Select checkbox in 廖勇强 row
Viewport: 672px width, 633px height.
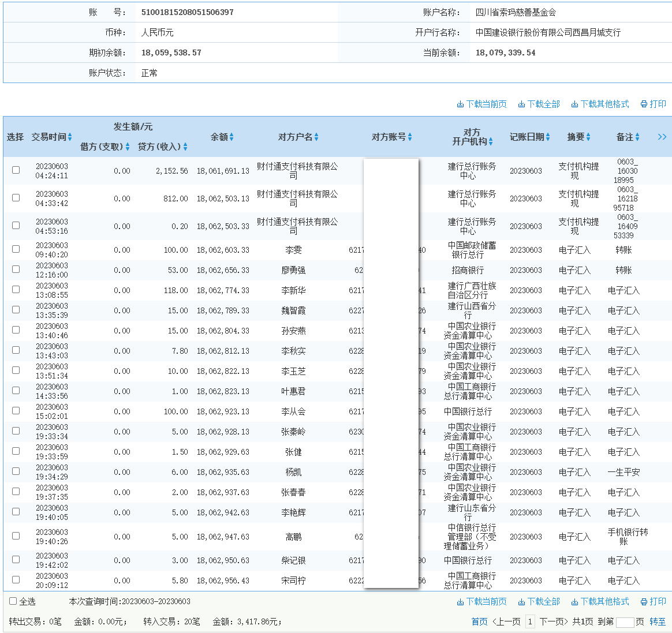click(x=16, y=269)
